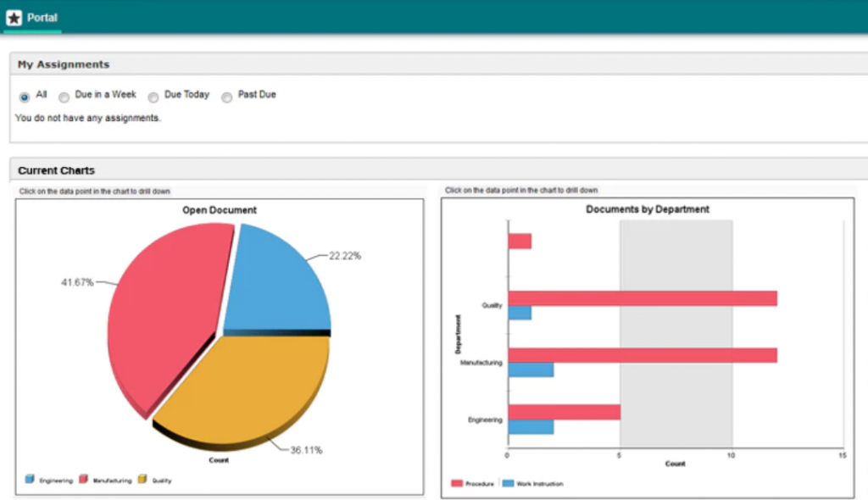The image size is (868, 500).
Task: Click the Current Charts panel header
Action: pyautogui.click(x=56, y=170)
